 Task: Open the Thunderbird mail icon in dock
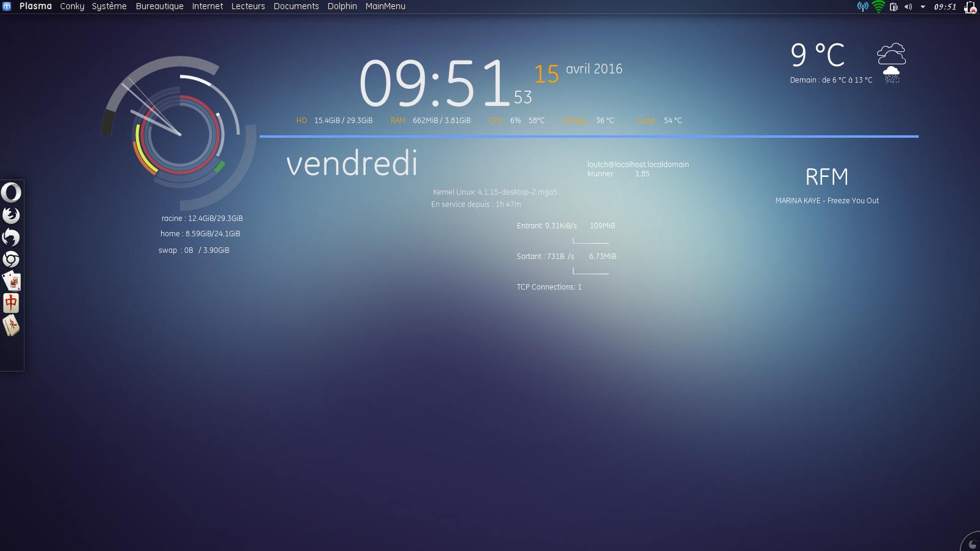pos(11,237)
